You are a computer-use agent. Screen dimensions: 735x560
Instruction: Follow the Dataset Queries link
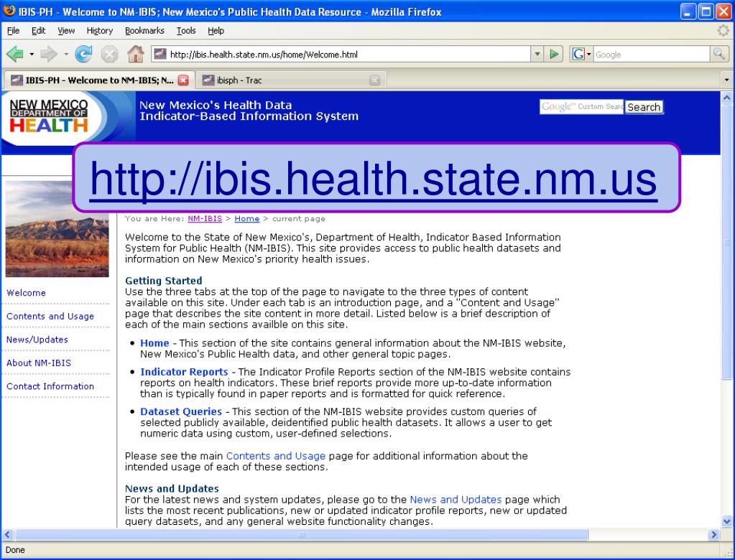click(181, 411)
